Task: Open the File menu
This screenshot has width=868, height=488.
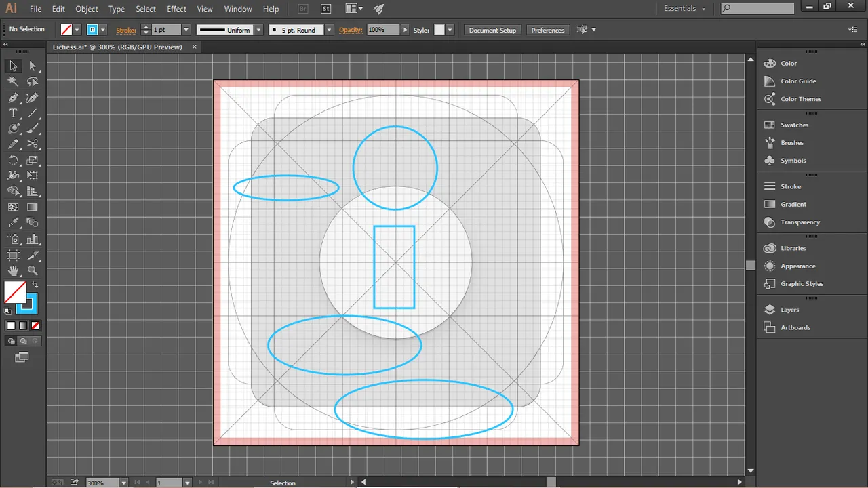Action: click(35, 9)
